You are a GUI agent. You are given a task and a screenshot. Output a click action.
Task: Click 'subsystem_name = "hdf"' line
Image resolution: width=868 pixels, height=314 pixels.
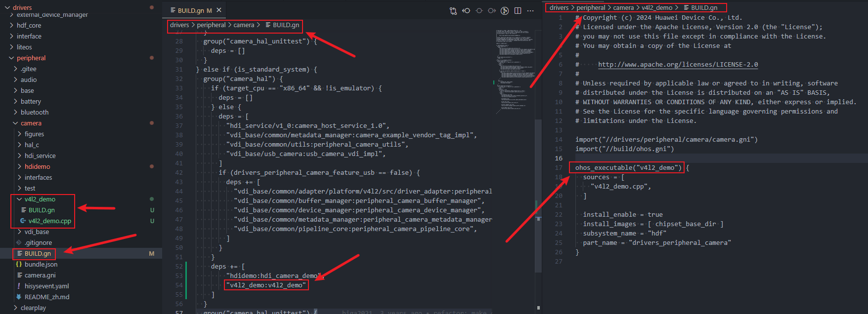coord(625,233)
